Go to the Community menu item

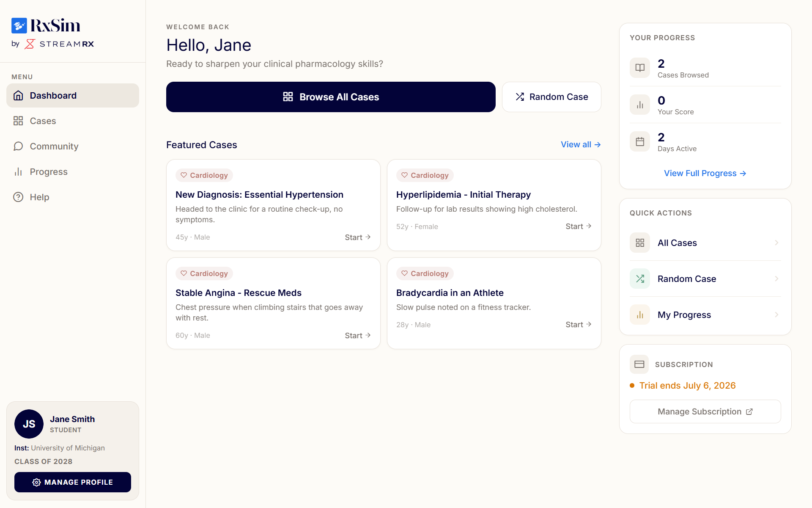pos(73,146)
